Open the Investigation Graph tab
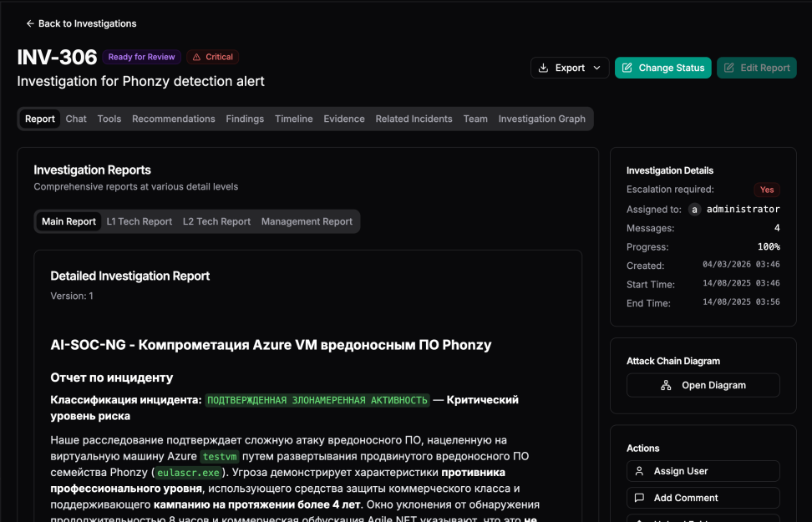The height and width of the screenshot is (522, 812). tap(541, 119)
